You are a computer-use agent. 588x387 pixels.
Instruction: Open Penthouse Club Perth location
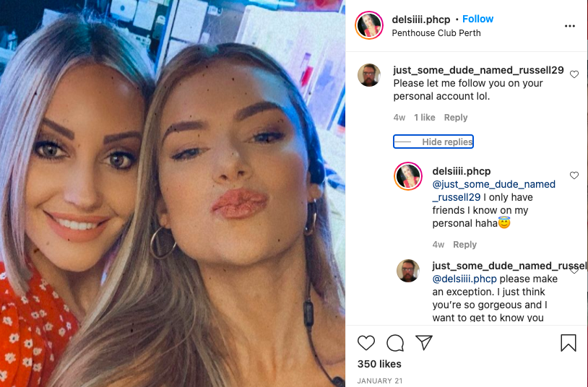tap(436, 33)
